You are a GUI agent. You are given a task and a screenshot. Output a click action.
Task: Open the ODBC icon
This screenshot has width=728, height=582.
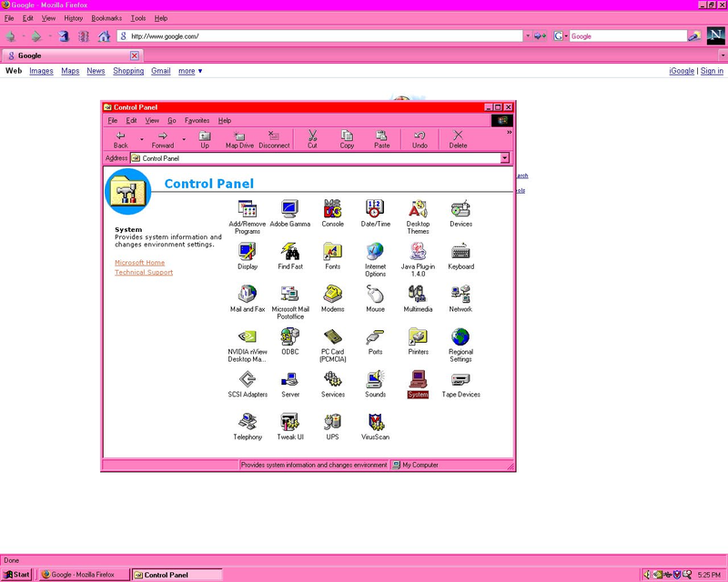tap(289, 342)
